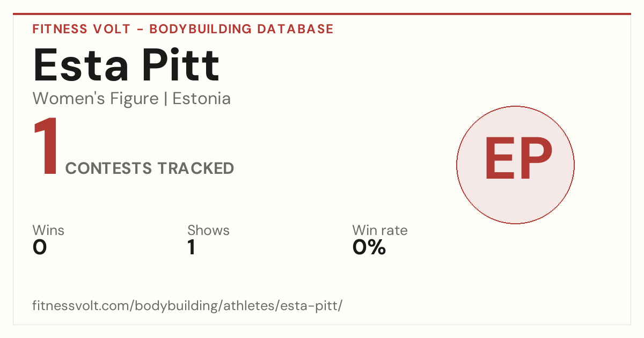Open the fitnessvolt.com athlete URL
The height and width of the screenshot is (338, 644).
(187, 306)
